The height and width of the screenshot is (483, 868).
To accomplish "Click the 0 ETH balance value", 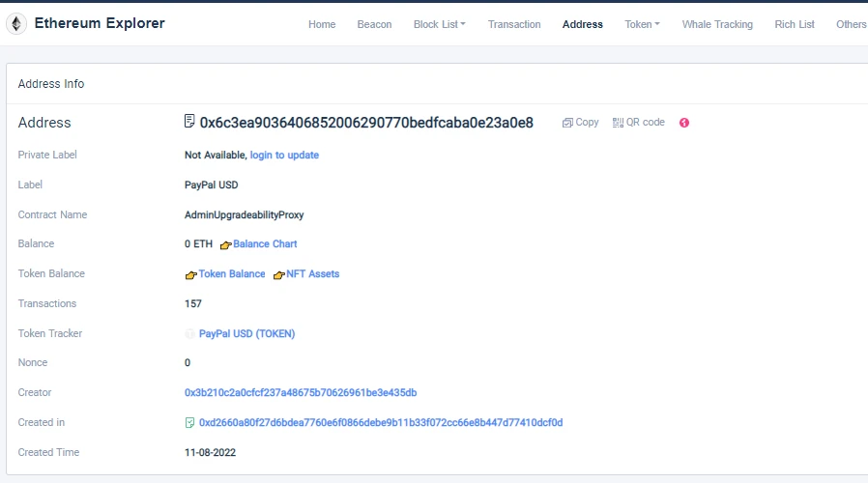I will 199,244.
